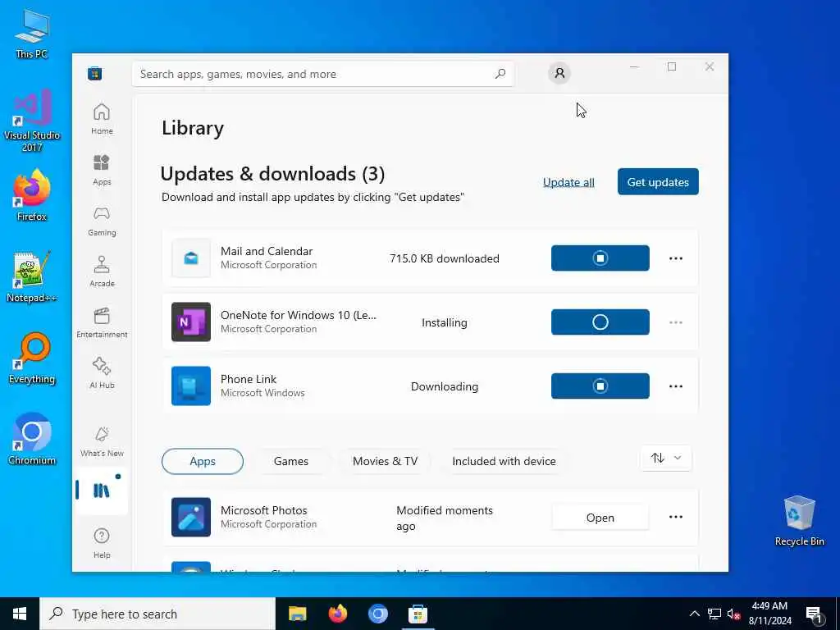Click the Microsoft Store logo icon
The height and width of the screenshot is (630, 840).
click(x=95, y=73)
